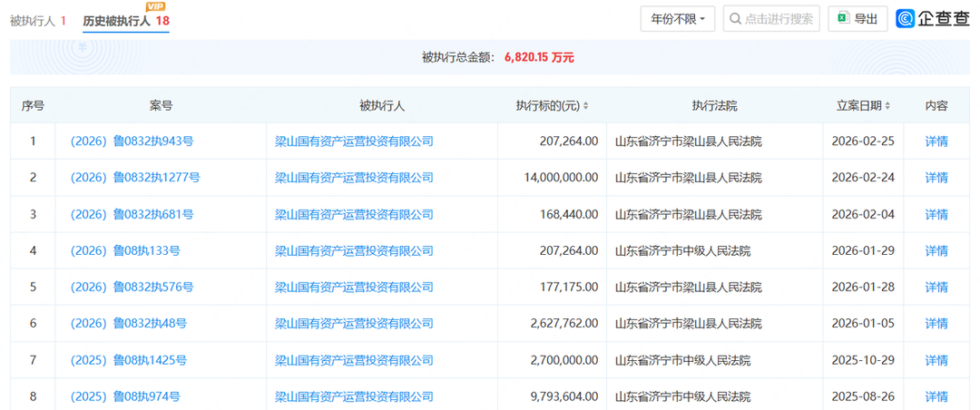Click the Qichacha logo icon
The height and width of the screenshot is (410, 980).
pos(905,19)
